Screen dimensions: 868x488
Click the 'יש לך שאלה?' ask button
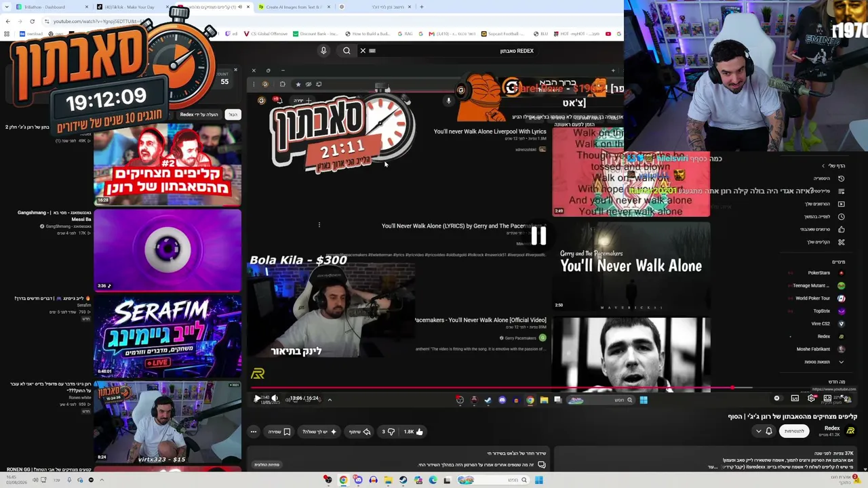(319, 432)
